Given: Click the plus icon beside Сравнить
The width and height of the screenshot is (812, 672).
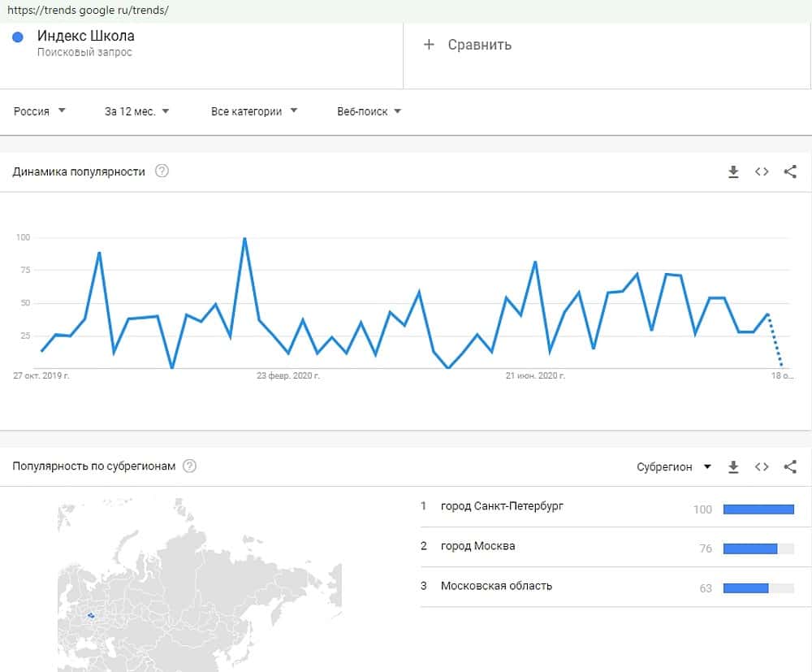Looking at the screenshot, I should (x=430, y=45).
